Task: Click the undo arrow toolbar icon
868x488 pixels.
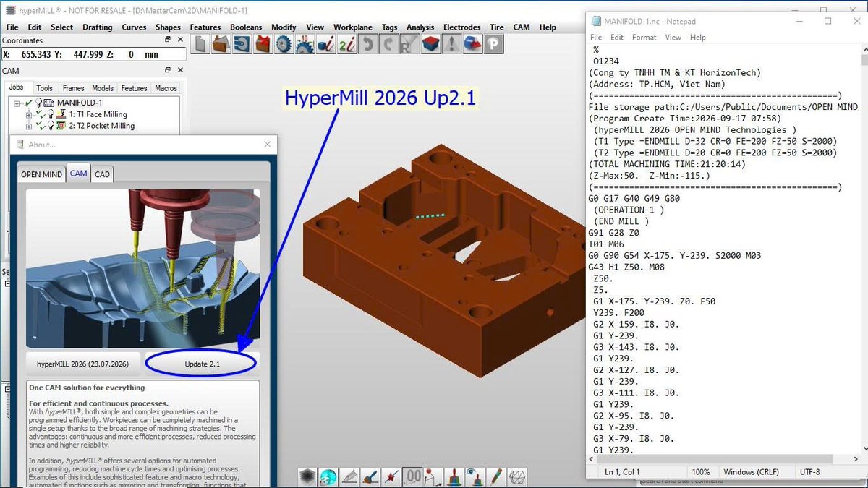Action: (368, 45)
